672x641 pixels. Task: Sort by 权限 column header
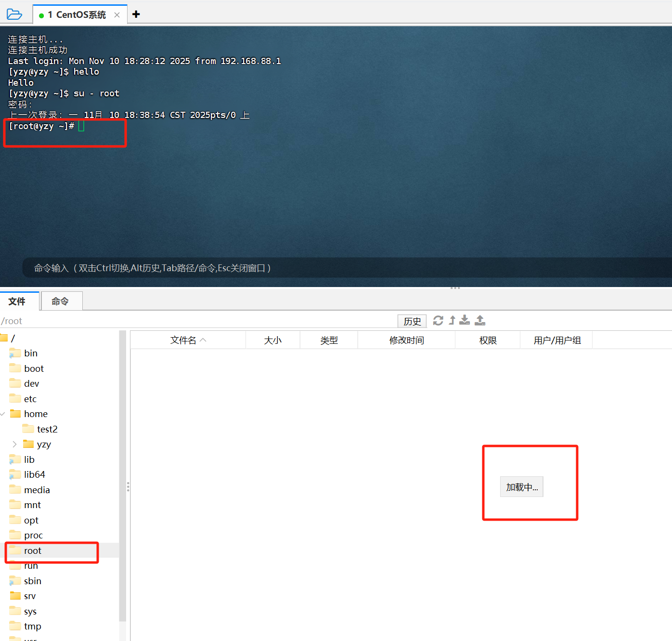pos(488,340)
